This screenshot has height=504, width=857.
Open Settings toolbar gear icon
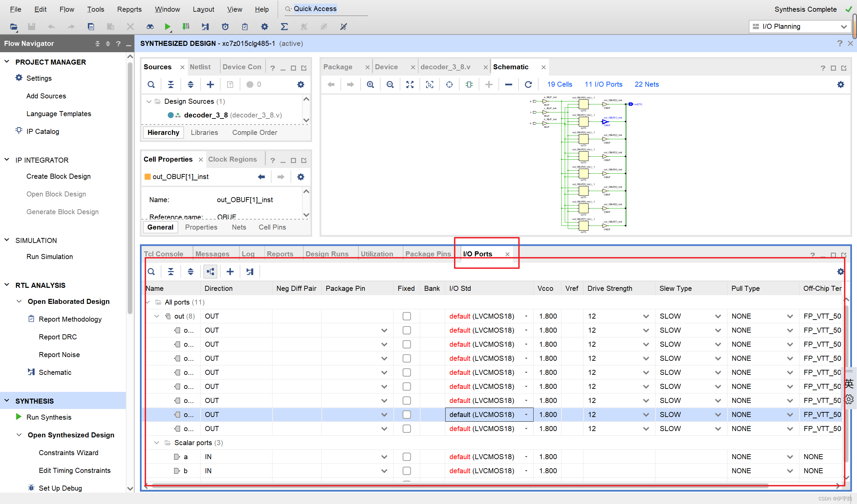pyautogui.click(x=264, y=26)
